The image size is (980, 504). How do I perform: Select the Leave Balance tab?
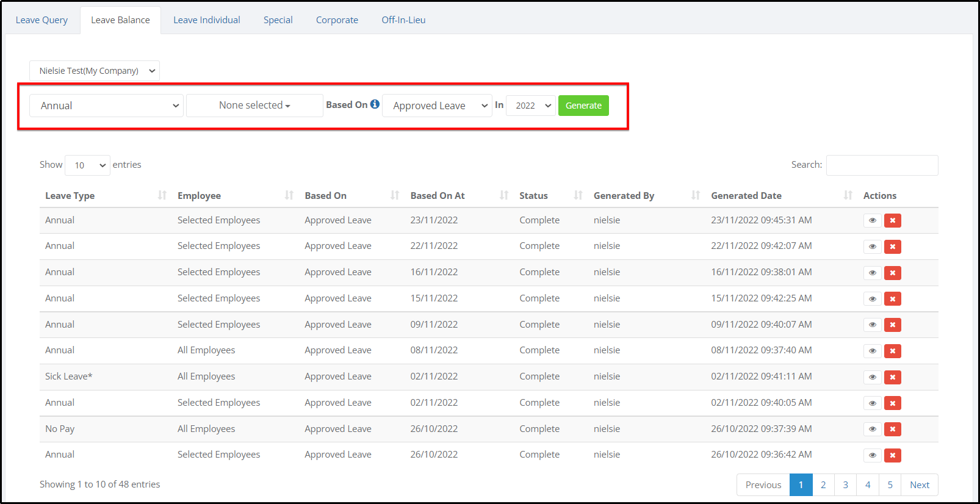point(120,20)
